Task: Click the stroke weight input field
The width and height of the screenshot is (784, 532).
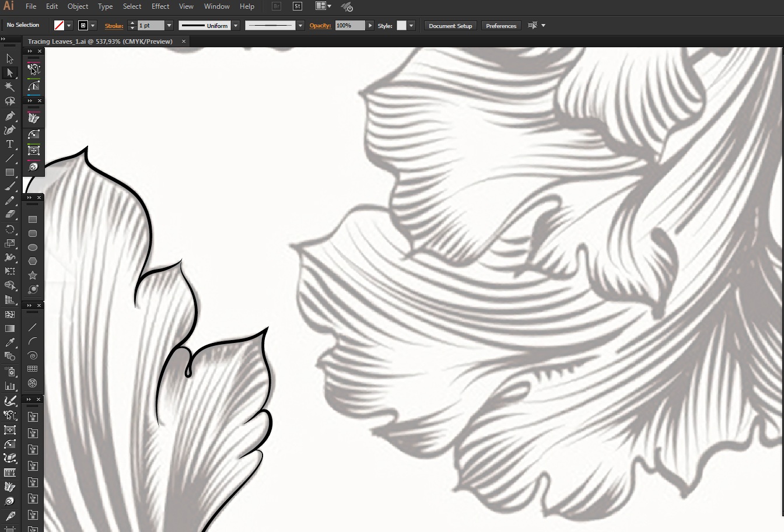Action: (151, 26)
